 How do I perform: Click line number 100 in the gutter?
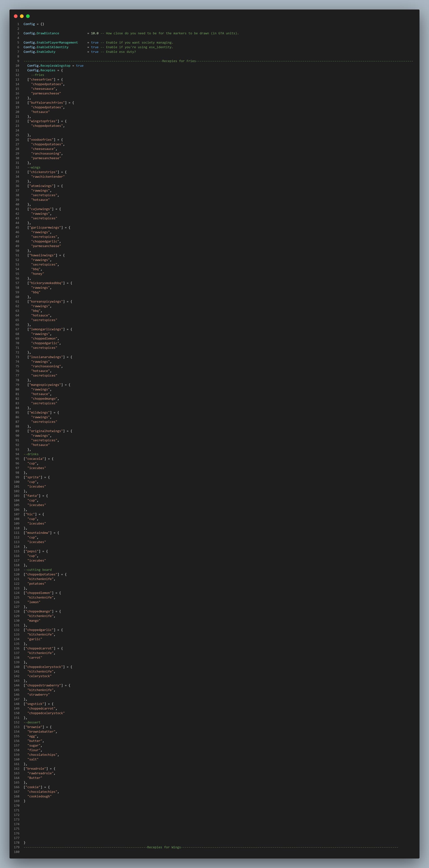tap(17, 482)
